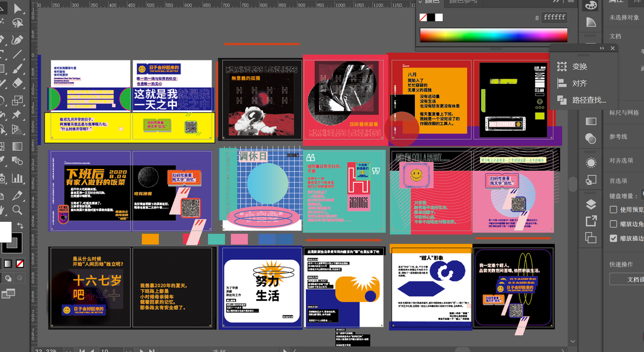Click the hex color field ffffff

[x=554, y=17]
